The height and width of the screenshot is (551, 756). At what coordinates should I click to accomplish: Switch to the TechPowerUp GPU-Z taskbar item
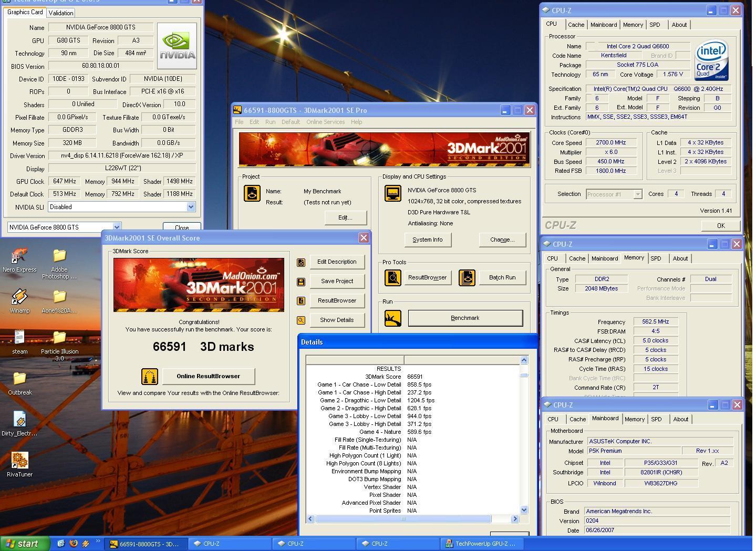(x=483, y=544)
